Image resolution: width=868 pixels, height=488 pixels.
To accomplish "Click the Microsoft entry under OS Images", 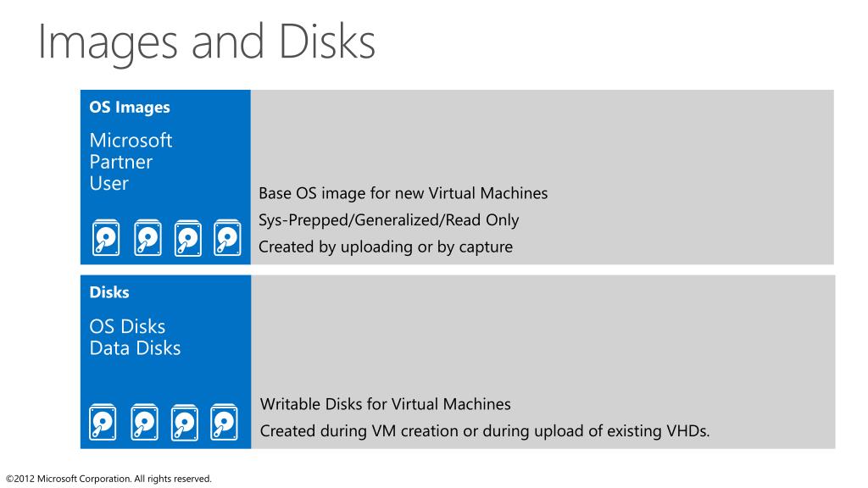I will (x=131, y=140).
